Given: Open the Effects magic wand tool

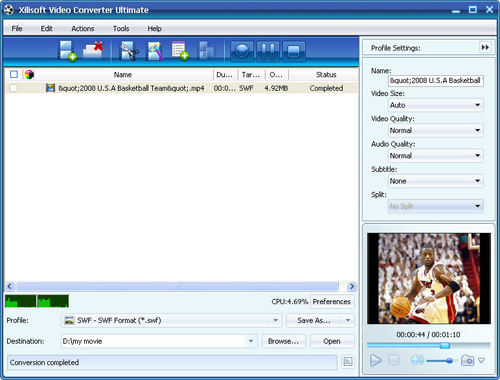Looking at the screenshot, I should click(x=155, y=51).
